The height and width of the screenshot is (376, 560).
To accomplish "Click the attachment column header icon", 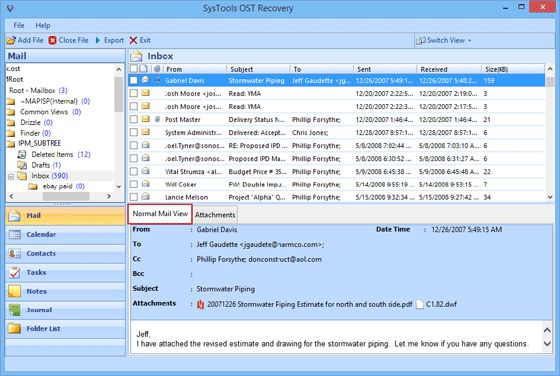I will tap(157, 69).
